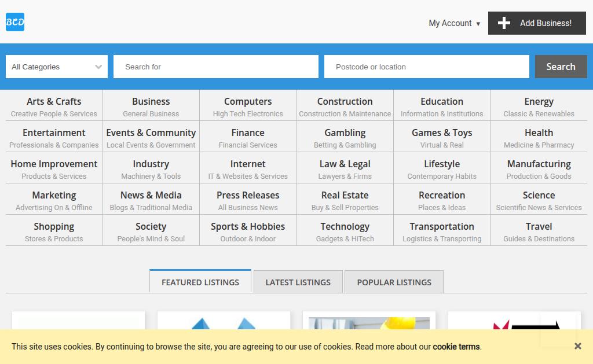Viewport: 593px width, 364px height.
Task: Open the Marketing category
Action: click(54, 196)
